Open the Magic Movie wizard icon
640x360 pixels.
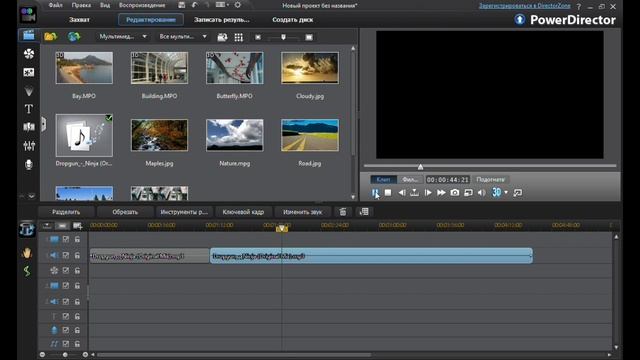click(27, 229)
